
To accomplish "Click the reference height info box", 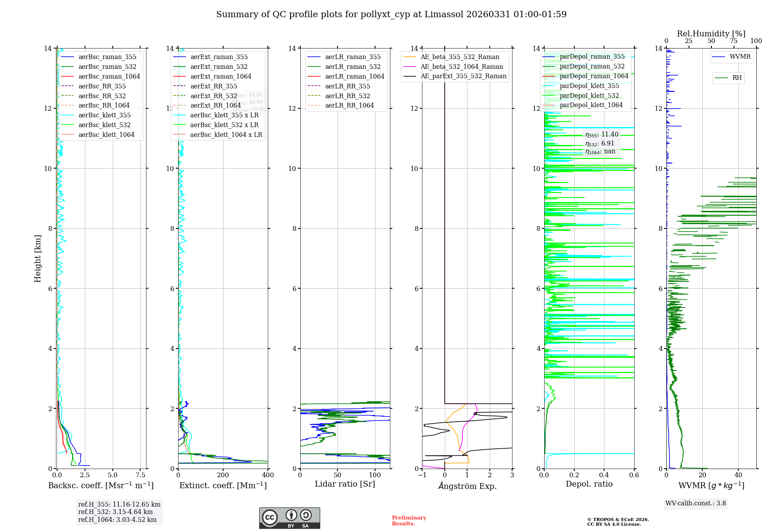I will click(119, 512).
